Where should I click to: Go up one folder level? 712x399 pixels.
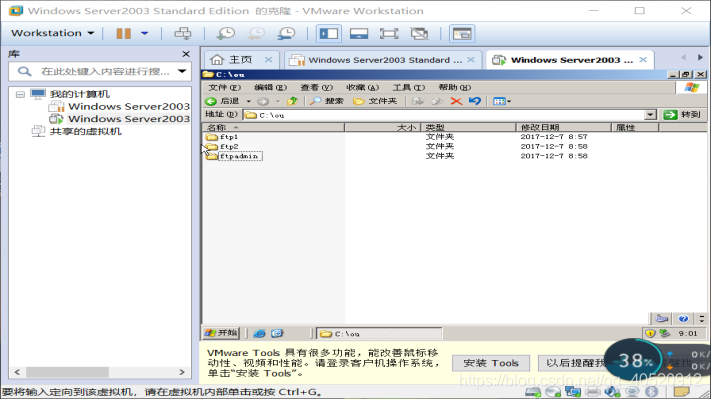click(292, 101)
